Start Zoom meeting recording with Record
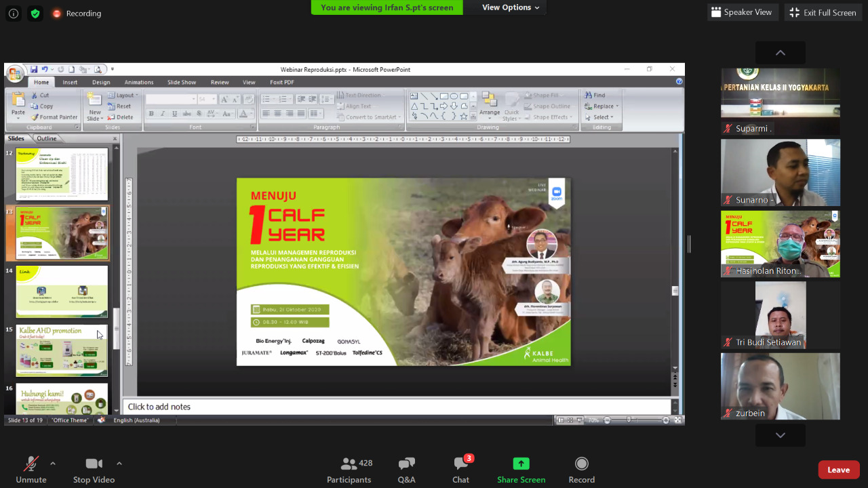Image resolution: width=868 pixels, height=488 pixels. tap(581, 470)
